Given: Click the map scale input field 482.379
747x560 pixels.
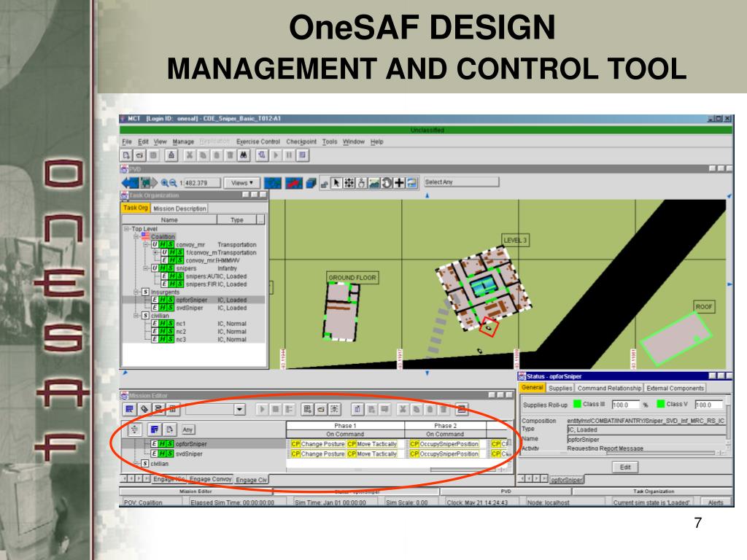Looking at the screenshot, I should point(203,183).
